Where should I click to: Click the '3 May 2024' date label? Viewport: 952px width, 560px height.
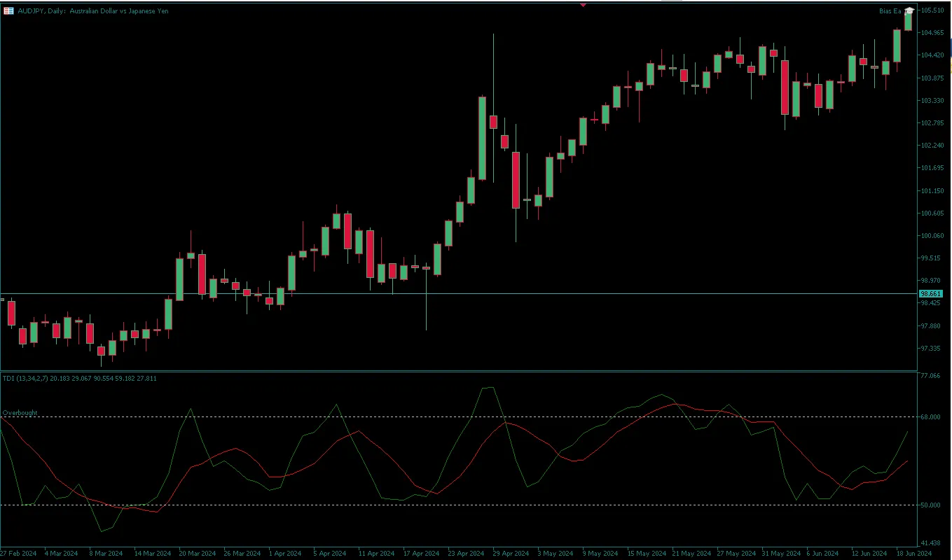554,554
